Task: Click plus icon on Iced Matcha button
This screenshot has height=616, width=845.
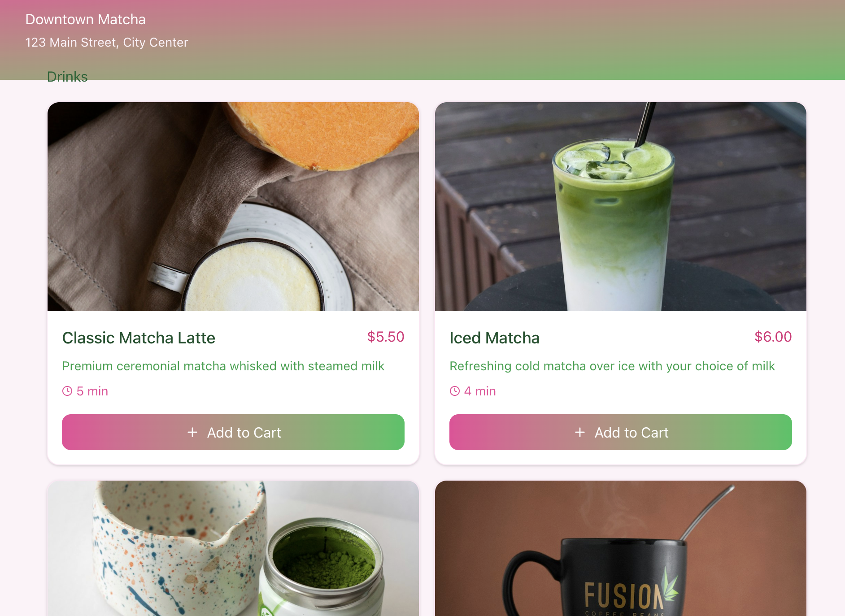Action: tap(580, 432)
